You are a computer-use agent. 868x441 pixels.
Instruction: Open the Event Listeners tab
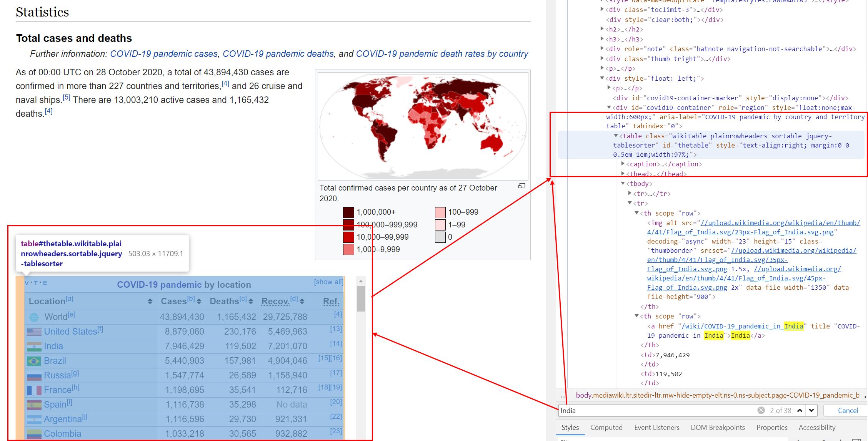point(656,428)
